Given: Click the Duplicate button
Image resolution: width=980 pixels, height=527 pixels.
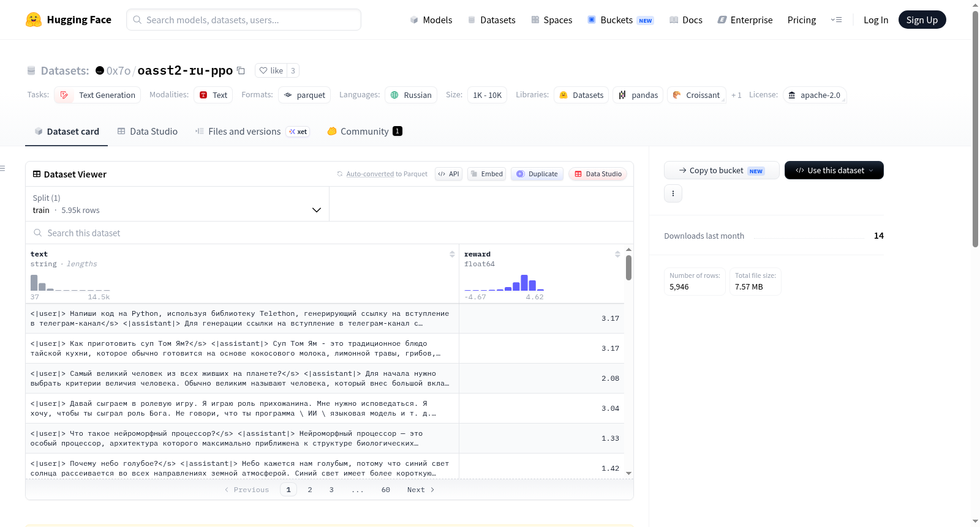Looking at the screenshot, I should [x=537, y=174].
